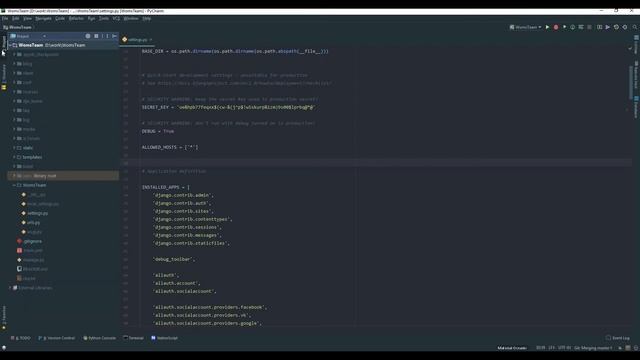Viewport: 640px width, 360px height.
Task: Open Search Everywhere magnifier icon
Action: pos(635,27)
